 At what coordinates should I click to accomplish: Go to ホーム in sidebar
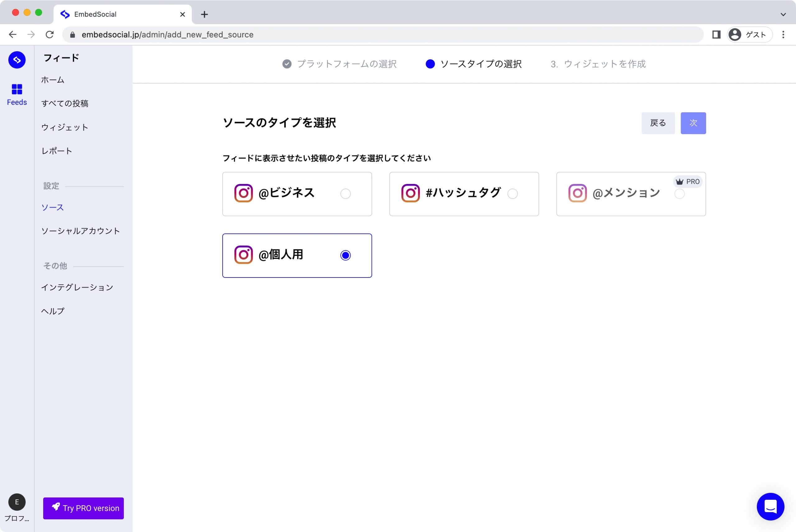[x=53, y=80]
